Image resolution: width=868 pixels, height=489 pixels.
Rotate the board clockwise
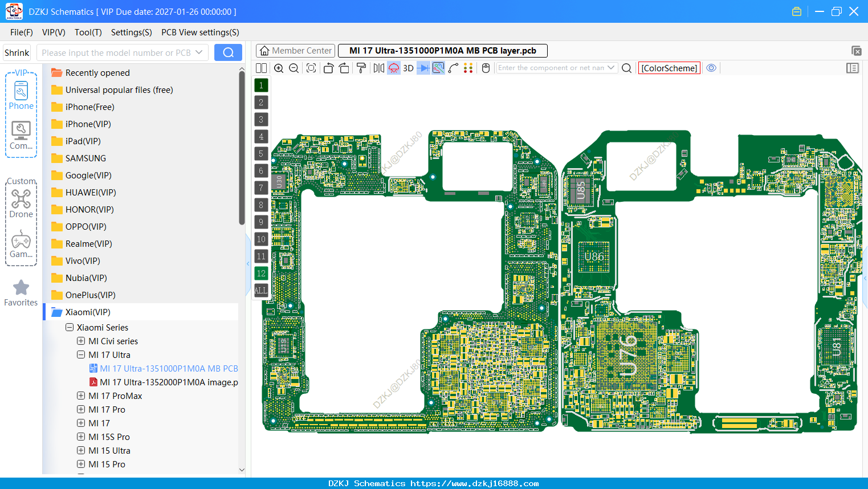344,68
